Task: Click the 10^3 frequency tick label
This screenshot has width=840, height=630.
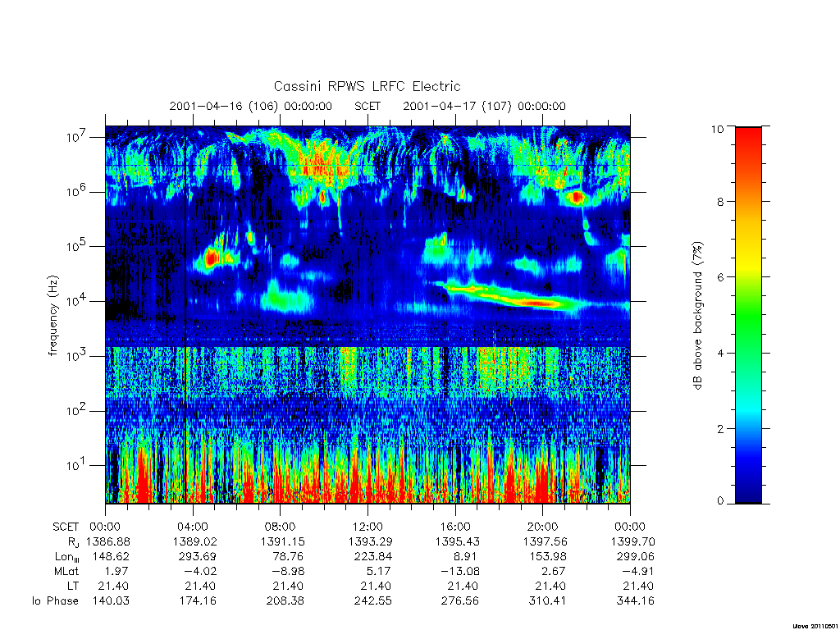Action: (76, 354)
